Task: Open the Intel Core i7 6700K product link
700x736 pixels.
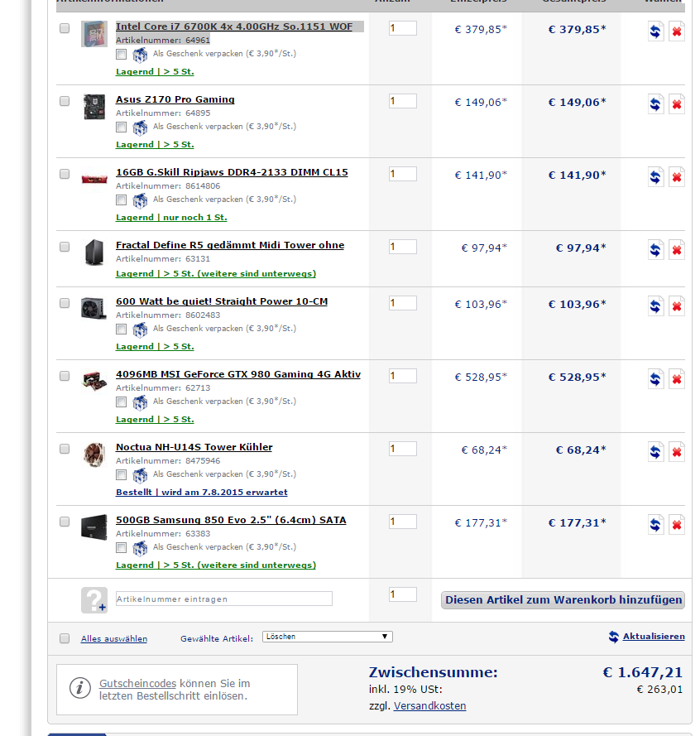Action: pyautogui.click(x=234, y=26)
